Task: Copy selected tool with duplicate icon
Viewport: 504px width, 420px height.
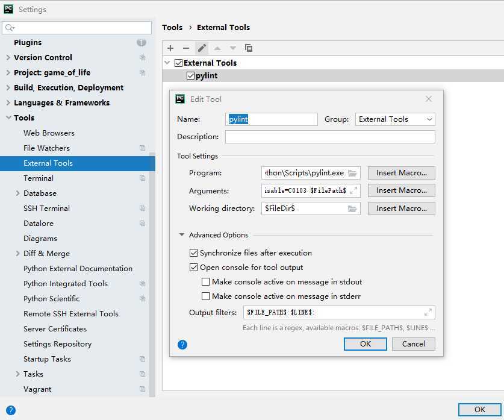Action: tap(249, 48)
